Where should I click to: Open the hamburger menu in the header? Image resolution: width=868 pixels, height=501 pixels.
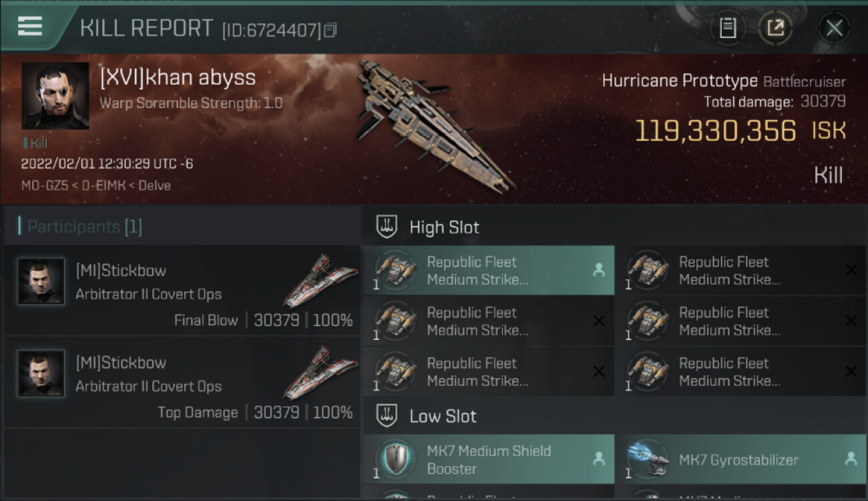point(30,27)
